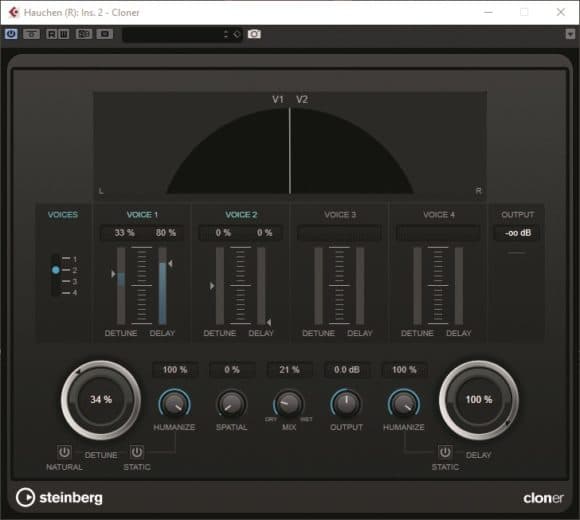Viewport: 580px width, 520px height.
Task: Click the Voice 2 delay value 0 %
Action: click(264, 233)
